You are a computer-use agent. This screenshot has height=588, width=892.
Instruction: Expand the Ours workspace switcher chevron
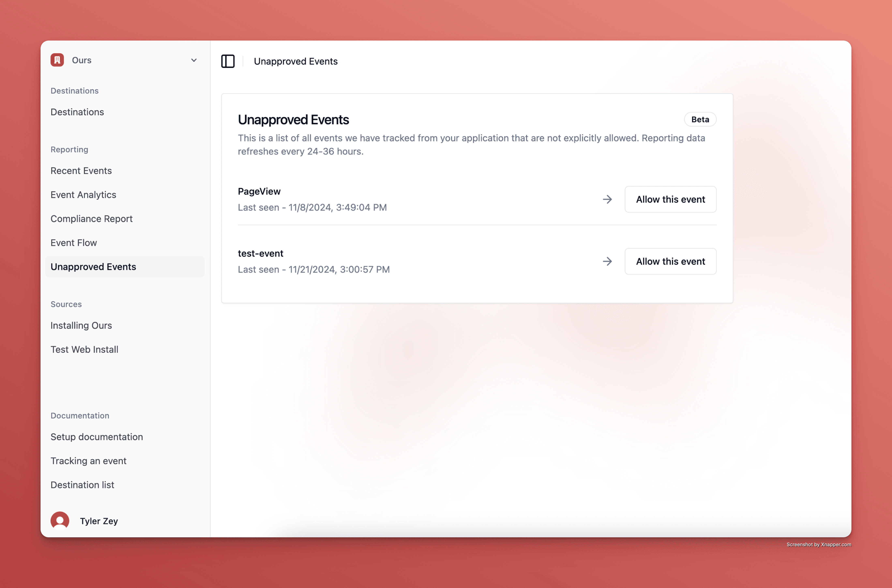194,60
